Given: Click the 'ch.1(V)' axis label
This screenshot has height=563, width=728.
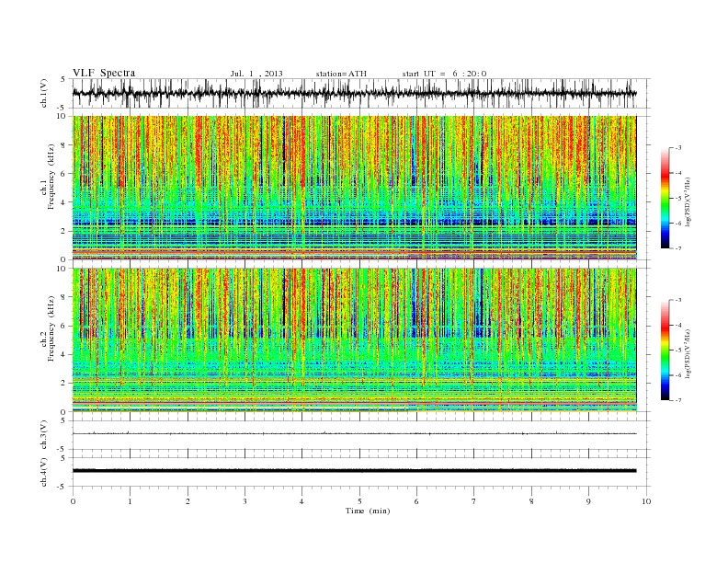Looking at the screenshot, I should (44, 93).
